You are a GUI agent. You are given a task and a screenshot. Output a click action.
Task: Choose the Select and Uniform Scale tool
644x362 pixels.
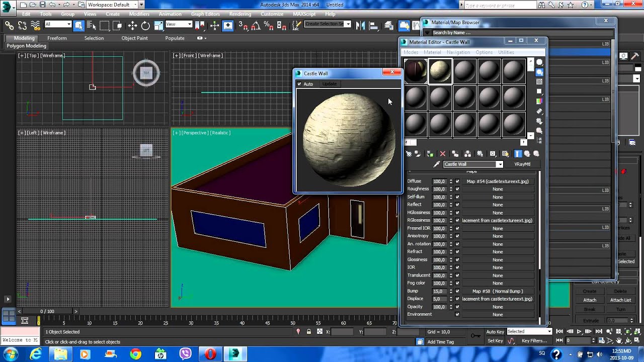(158, 25)
